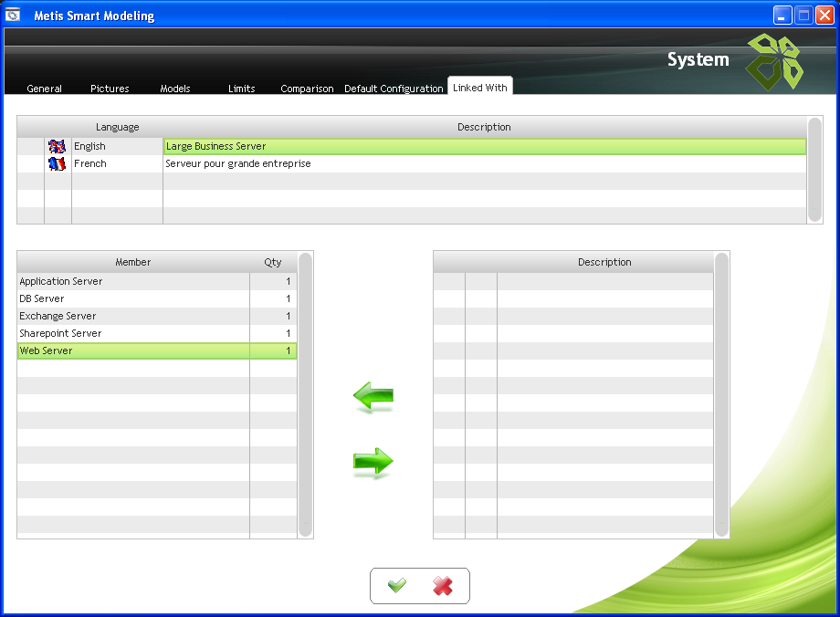Click the Qty value for Web Server
The image size is (840, 617).
click(273, 350)
